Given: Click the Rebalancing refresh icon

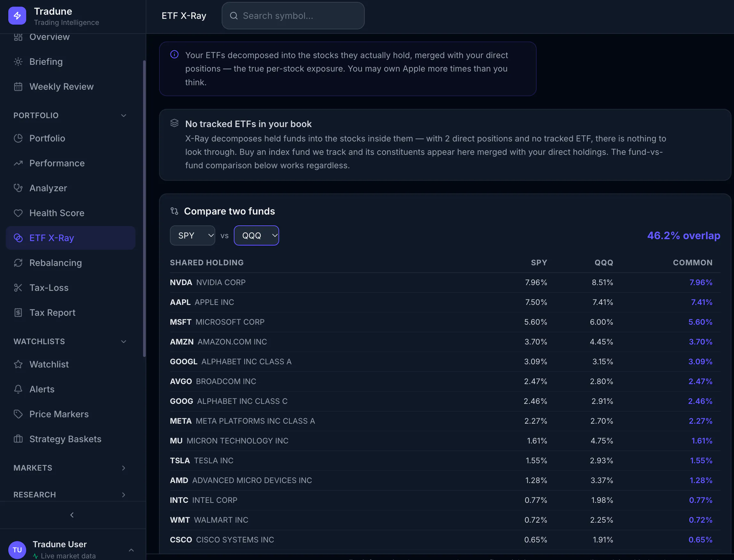Looking at the screenshot, I should point(18,263).
